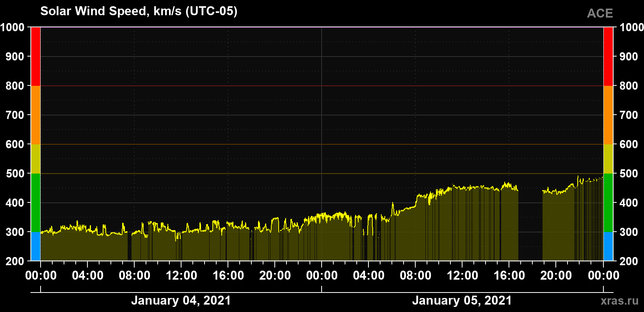Pick the 600 label on the left axis

pos(15,144)
